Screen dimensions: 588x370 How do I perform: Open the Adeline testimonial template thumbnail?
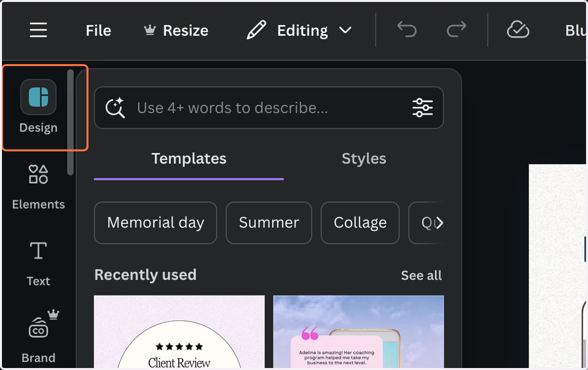point(359,332)
